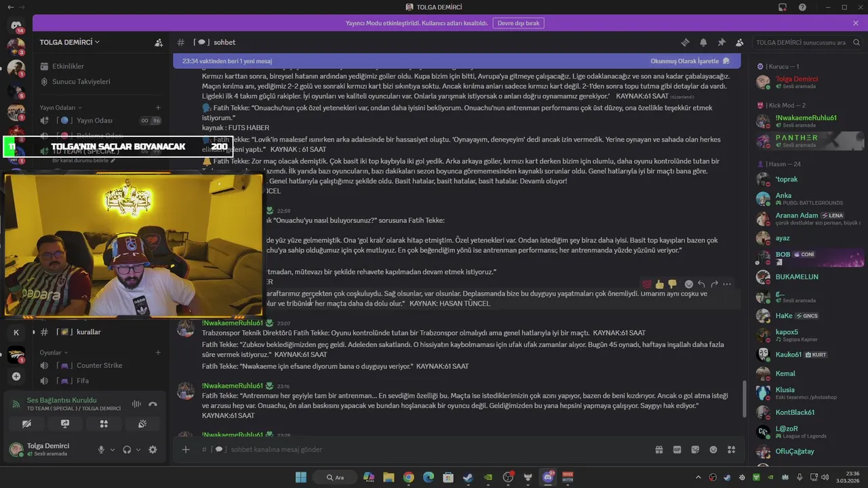Image resolution: width=868 pixels, height=488 pixels.
Task: Open emoji picker in message bar
Action: click(x=713, y=449)
